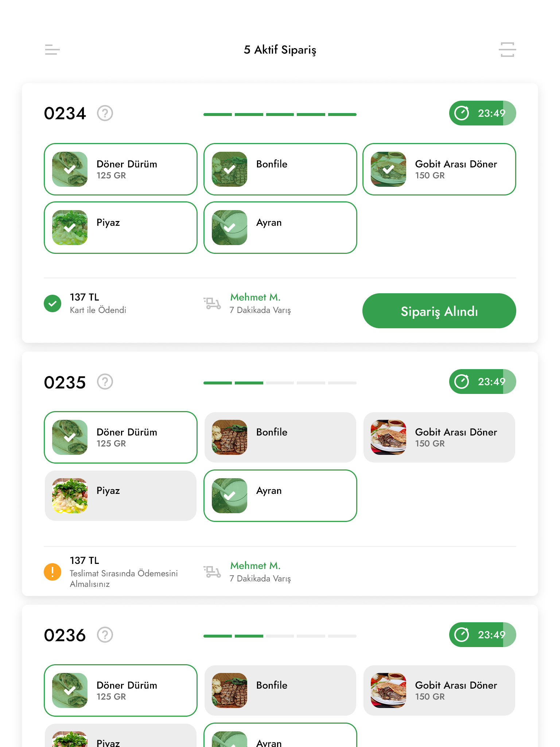Check Bonfile item in order 0236
The image size is (560, 747).
click(x=280, y=690)
